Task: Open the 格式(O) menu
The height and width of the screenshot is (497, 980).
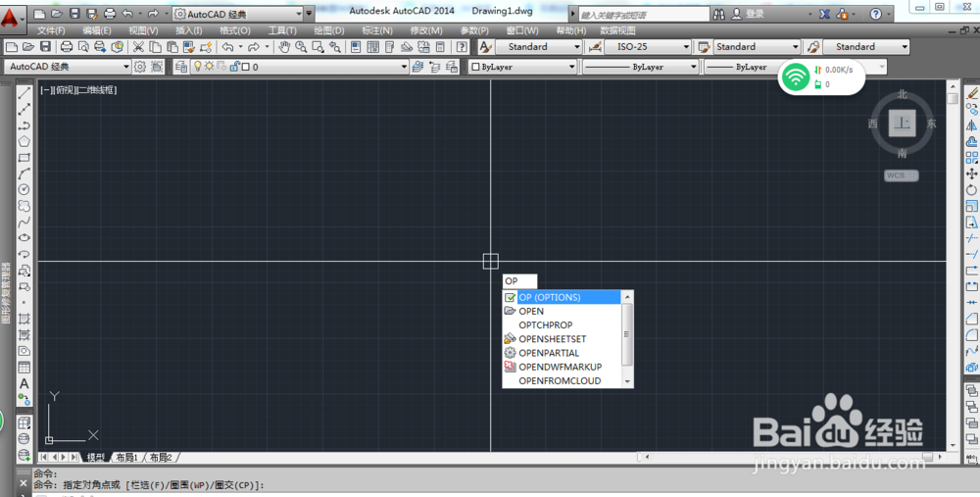Action: pos(235,30)
